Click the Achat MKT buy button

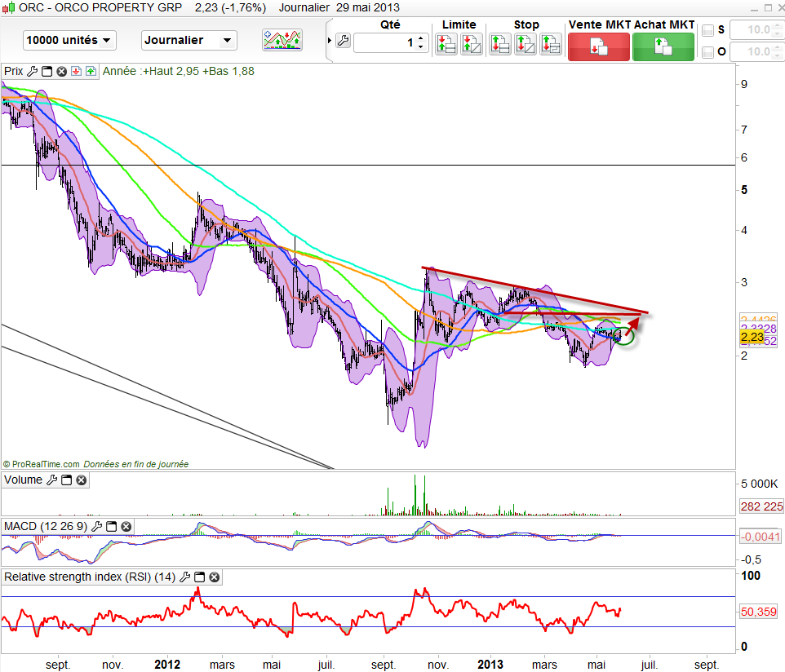[x=663, y=46]
